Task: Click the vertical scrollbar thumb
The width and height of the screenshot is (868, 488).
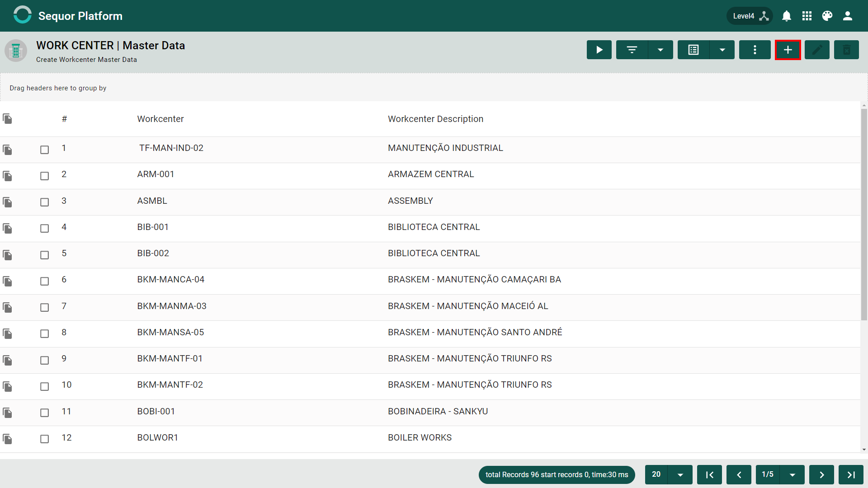Action: 864,215
